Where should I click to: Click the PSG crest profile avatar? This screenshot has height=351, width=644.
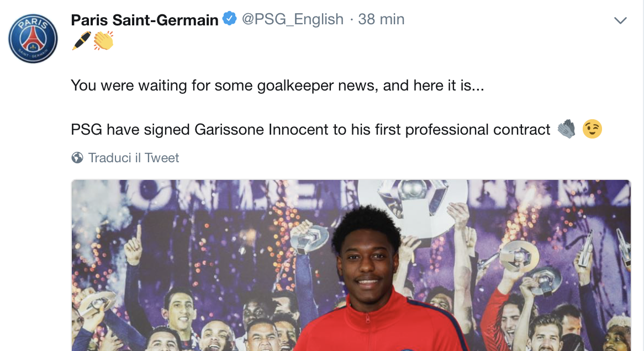[x=33, y=39]
